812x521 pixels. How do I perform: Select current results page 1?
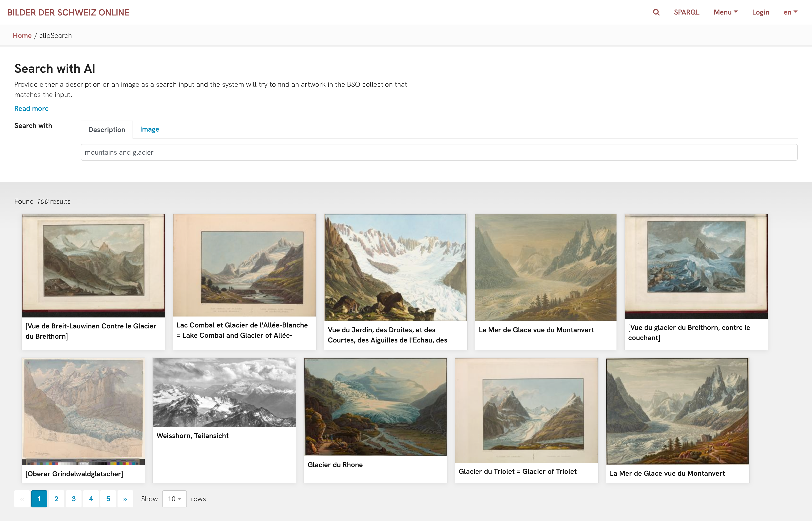coord(39,499)
